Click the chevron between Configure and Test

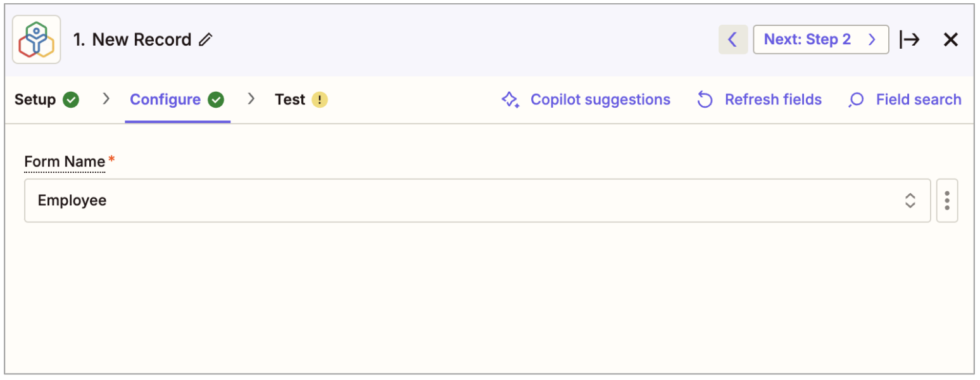pyautogui.click(x=251, y=99)
